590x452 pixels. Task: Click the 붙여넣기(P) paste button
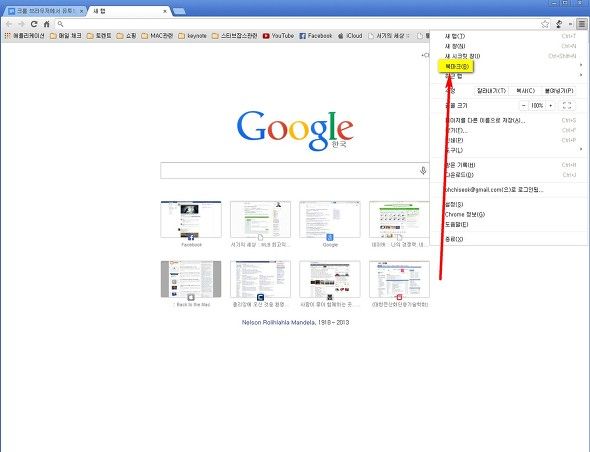click(x=559, y=91)
